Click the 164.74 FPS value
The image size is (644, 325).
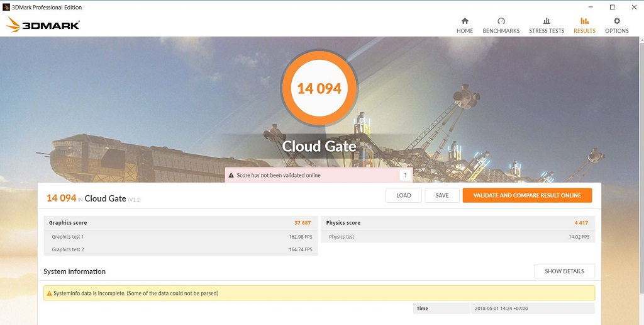[300, 249]
